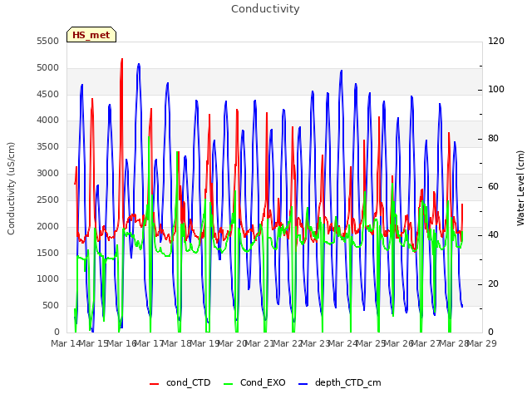Click the 80 right axis tick label

click(x=493, y=139)
